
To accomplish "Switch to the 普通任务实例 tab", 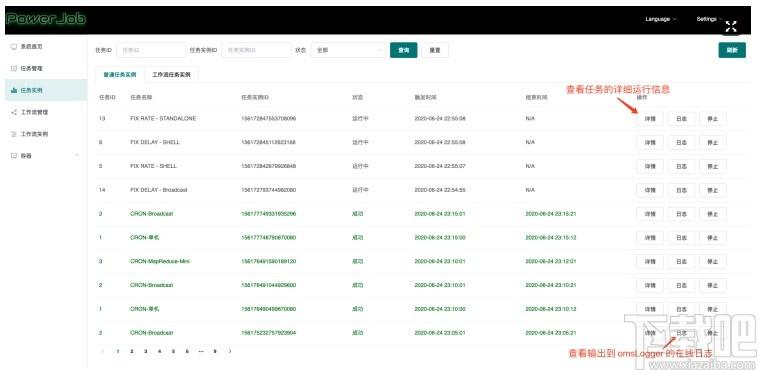I will 120,75.
